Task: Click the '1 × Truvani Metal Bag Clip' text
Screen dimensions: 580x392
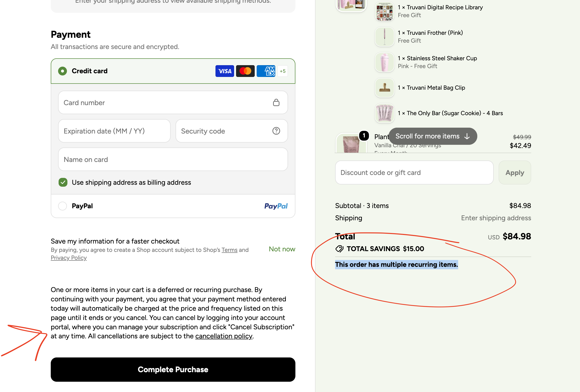Action: 431,87
